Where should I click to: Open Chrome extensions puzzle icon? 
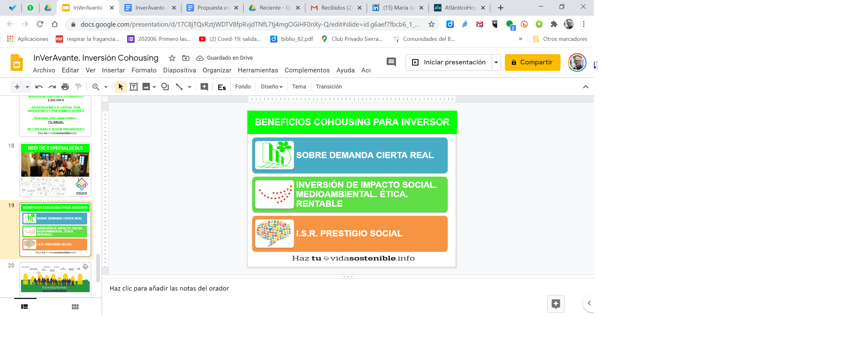coord(554,24)
